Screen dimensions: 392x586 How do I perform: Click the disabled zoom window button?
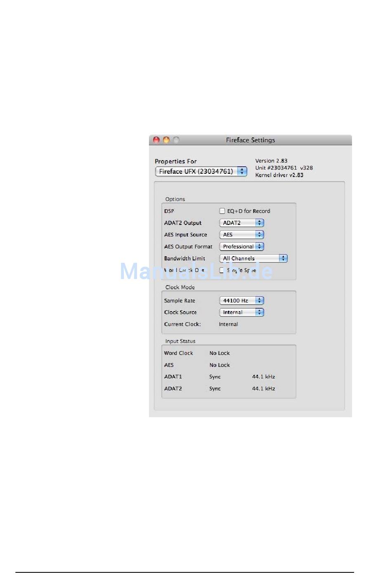[x=176, y=140]
